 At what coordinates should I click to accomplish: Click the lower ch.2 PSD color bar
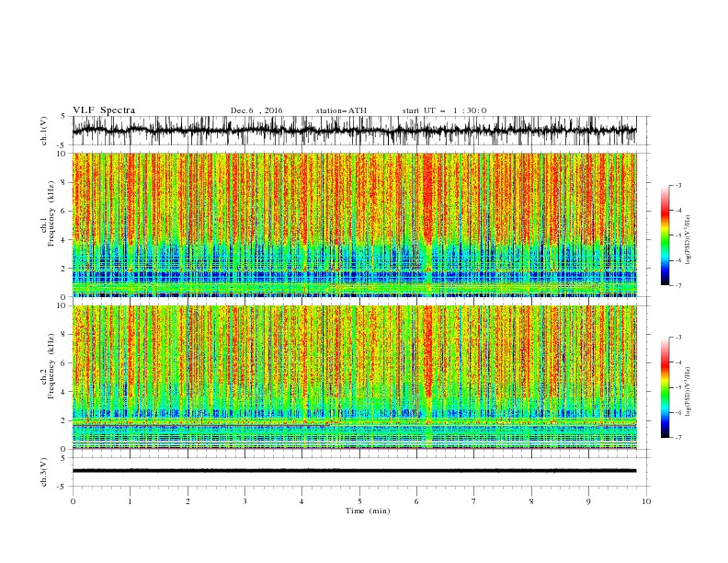665,387
